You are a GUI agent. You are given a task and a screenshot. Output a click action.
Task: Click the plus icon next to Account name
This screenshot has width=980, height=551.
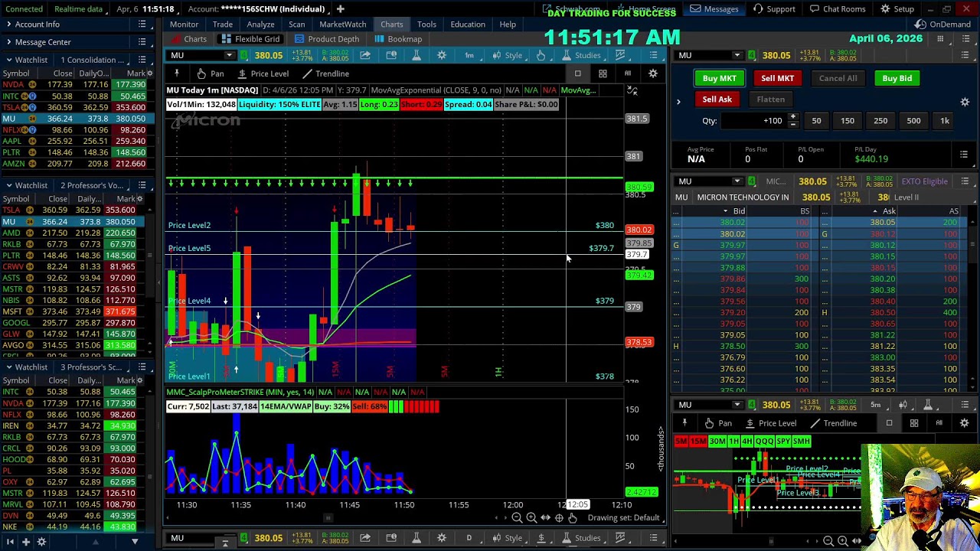[x=340, y=8]
